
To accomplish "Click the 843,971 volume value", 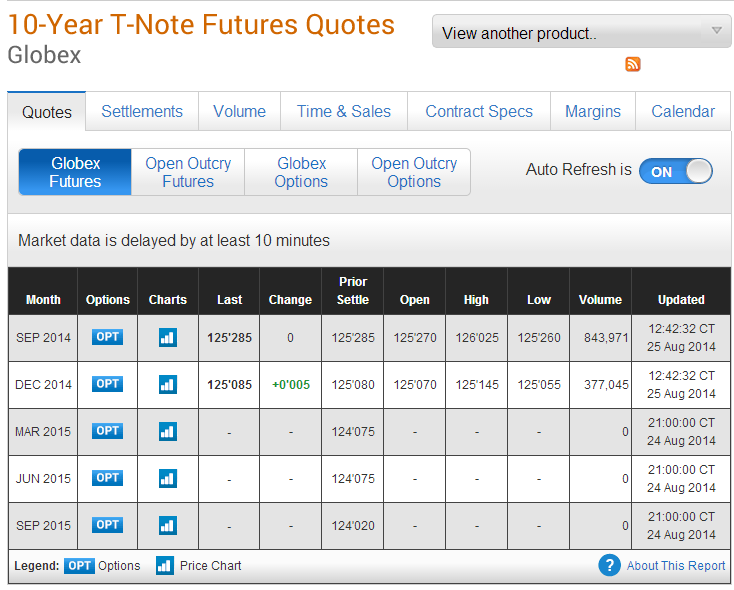I will click(x=606, y=338).
